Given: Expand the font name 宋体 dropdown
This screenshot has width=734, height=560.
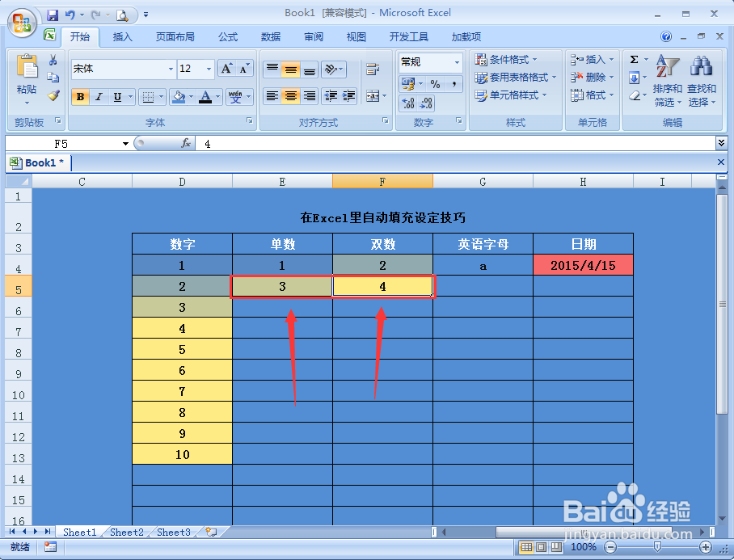Looking at the screenshot, I should 171,69.
